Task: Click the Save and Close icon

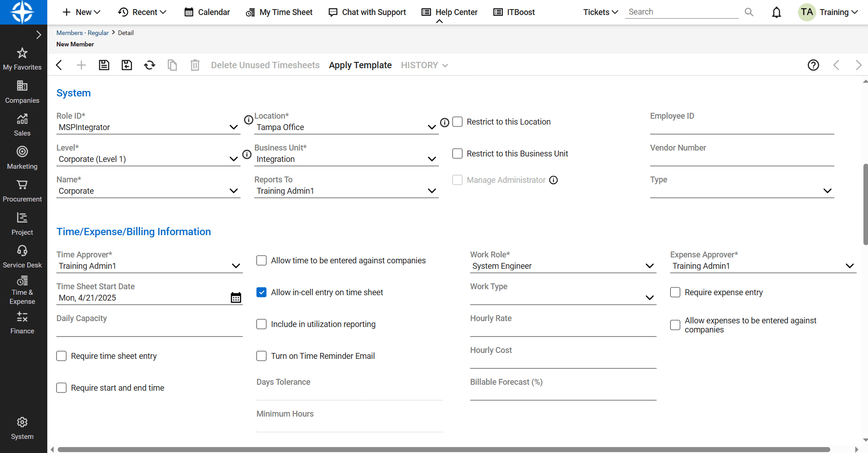Action: pyautogui.click(x=127, y=65)
